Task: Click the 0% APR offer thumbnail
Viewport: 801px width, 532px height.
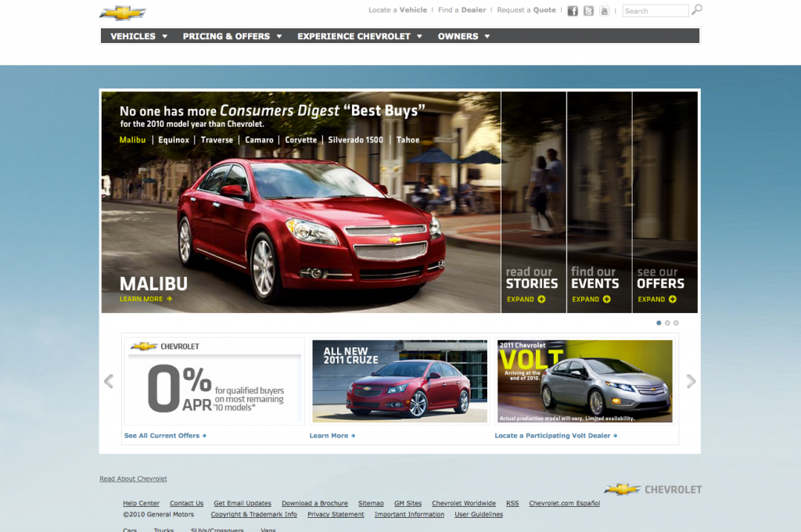Action: 214,381
